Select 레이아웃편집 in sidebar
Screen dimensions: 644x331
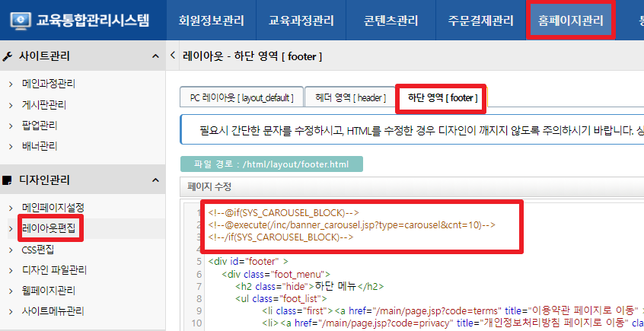49,228
